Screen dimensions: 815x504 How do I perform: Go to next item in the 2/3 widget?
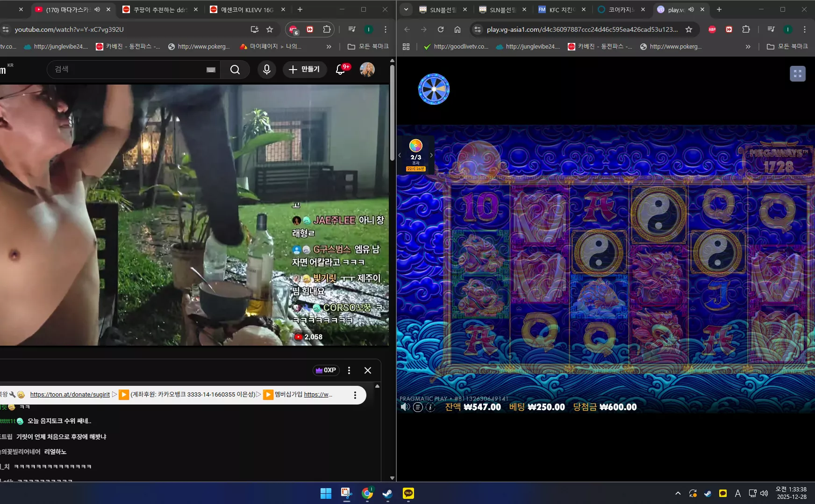pyautogui.click(x=431, y=155)
